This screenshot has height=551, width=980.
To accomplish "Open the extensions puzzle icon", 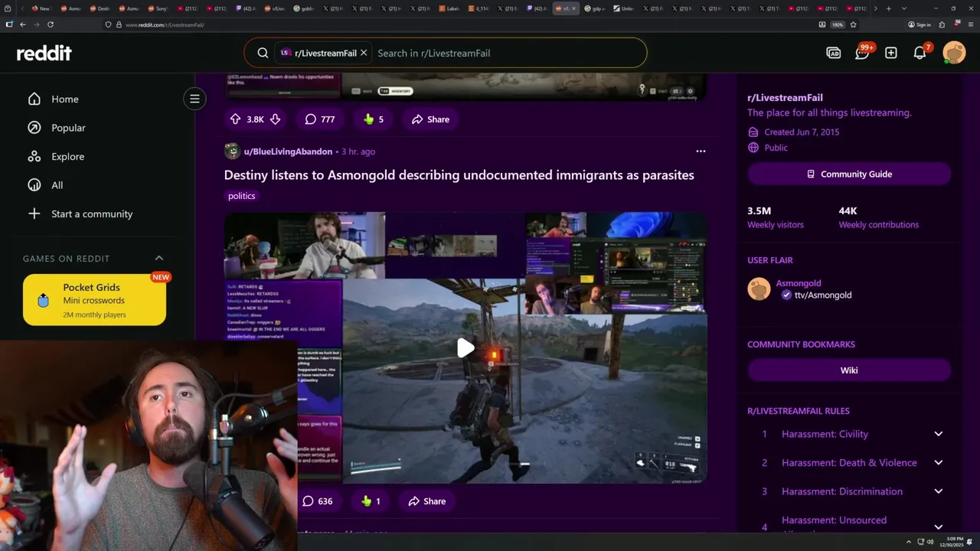I will [942, 24].
